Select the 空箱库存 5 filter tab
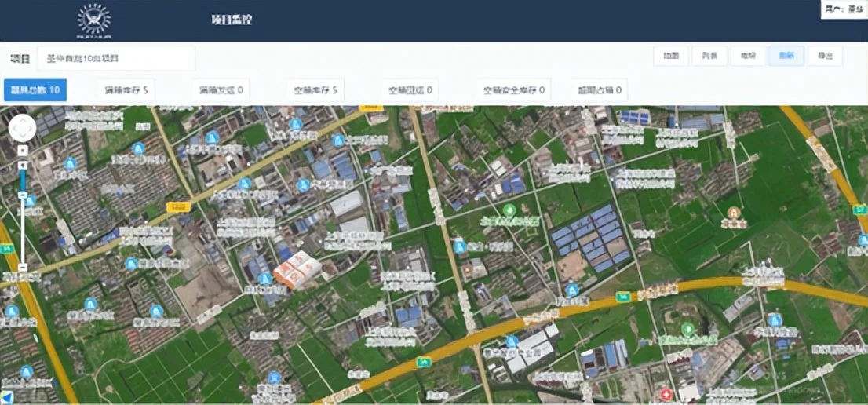The width and height of the screenshot is (868, 405). pos(315,90)
